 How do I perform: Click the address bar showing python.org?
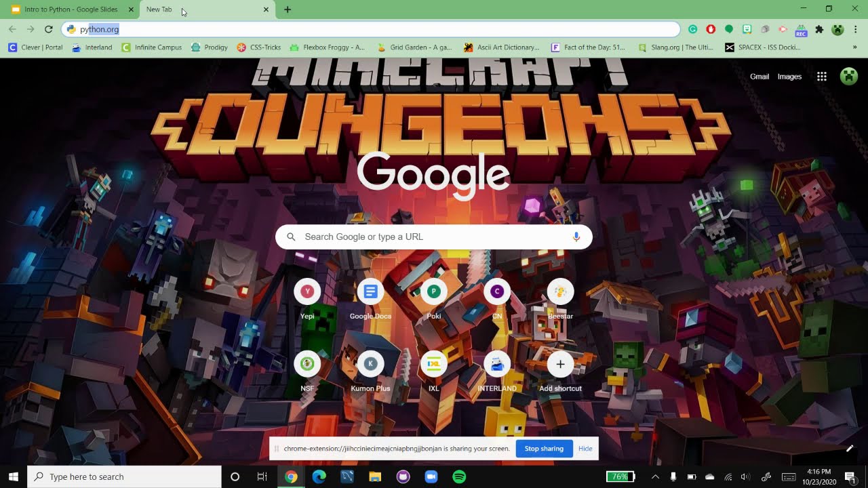(x=371, y=29)
